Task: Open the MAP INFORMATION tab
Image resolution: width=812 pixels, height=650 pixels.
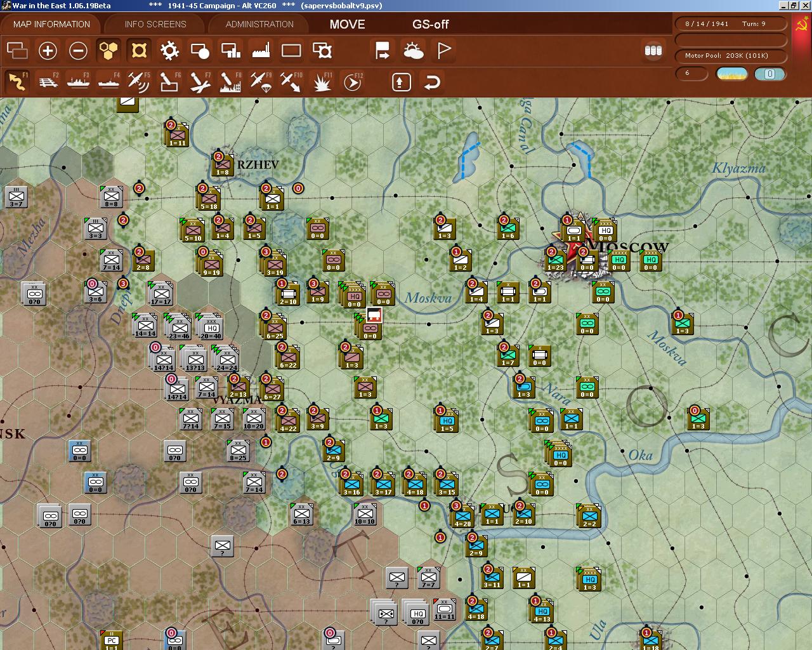Action: point(52,24)
